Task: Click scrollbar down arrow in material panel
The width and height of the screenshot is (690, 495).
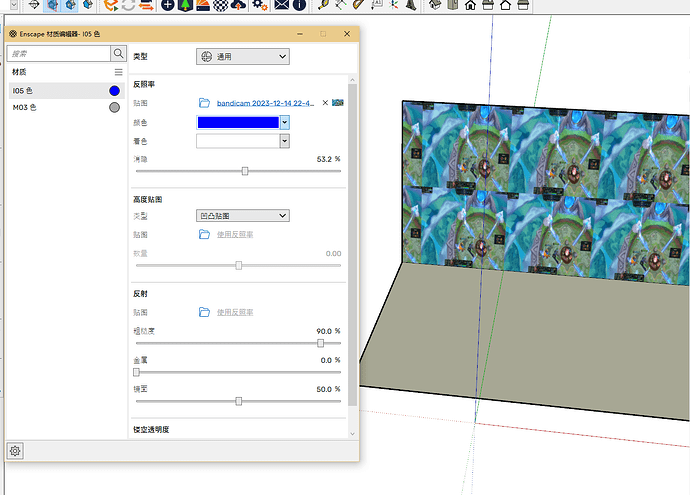Action: pyautogui.click(x=352, y=433)
